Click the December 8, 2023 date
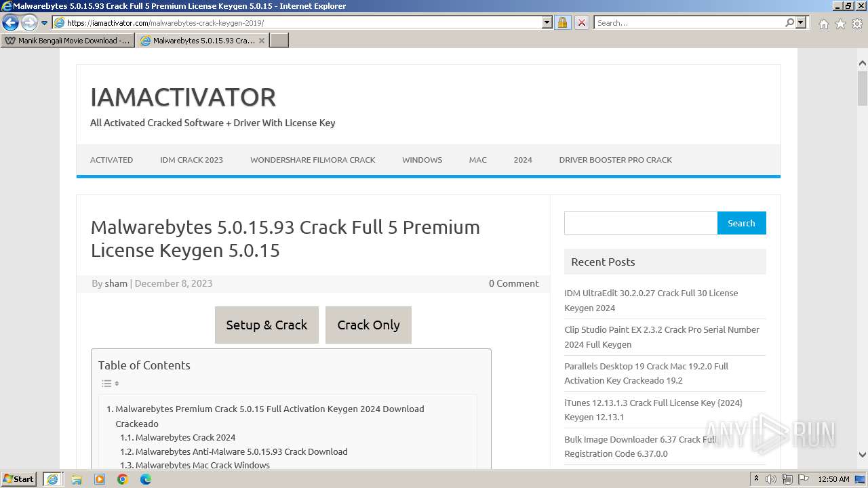868x488 pixels. click(x=174, y=283)
